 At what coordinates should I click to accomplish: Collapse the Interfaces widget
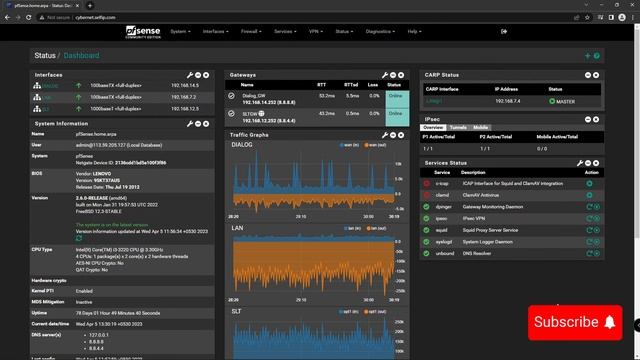coord(198,75)
